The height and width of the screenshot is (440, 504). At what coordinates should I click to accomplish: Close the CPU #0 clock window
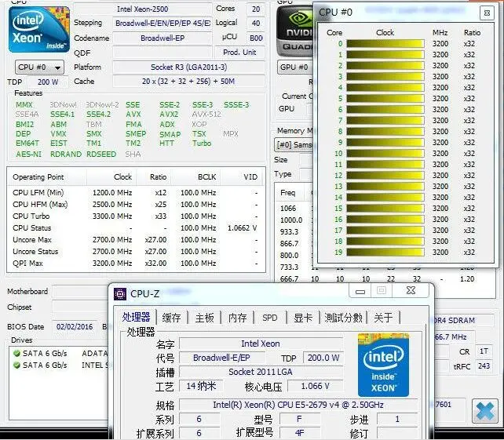click(487, 13)
